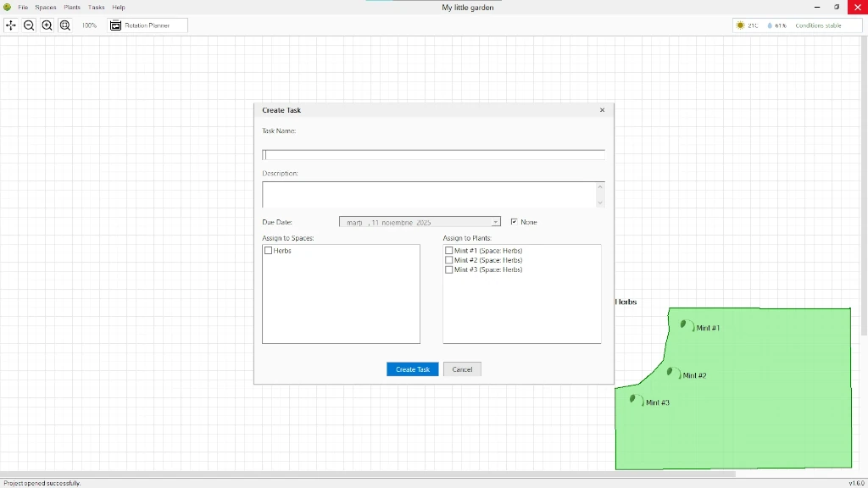Check Mint #2 in Assign to Plants
Image resolution: width=868 pixels, height=488 pixels.
tap(449, 260)
